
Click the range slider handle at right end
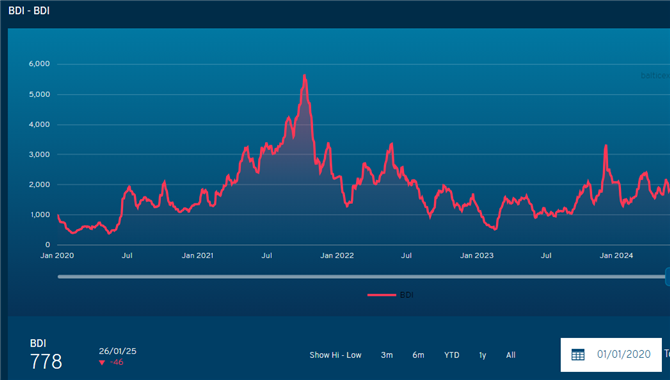(x=667, y=277)
